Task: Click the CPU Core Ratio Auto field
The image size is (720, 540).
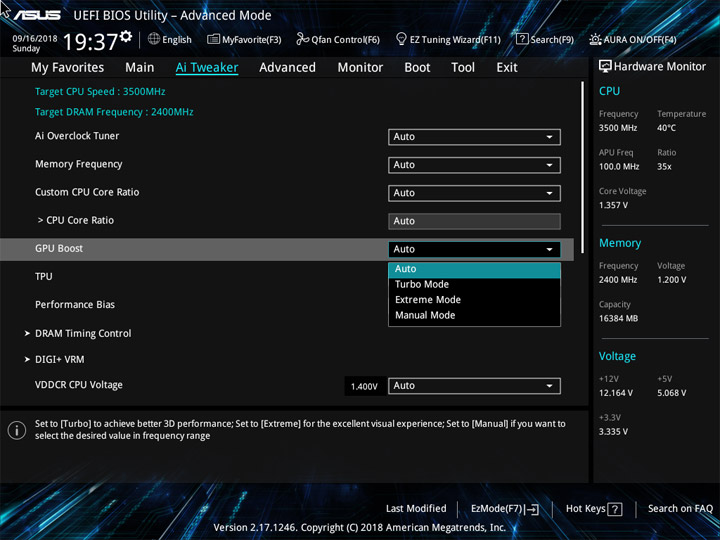Action: point(474,221)
